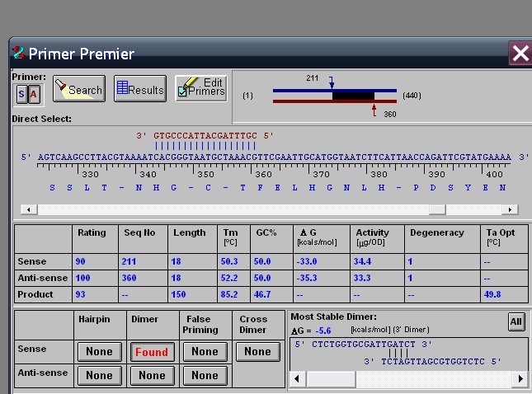Click the All button in Most Stable Dimer
532x394 pixels.
click(x=516, y=321)
